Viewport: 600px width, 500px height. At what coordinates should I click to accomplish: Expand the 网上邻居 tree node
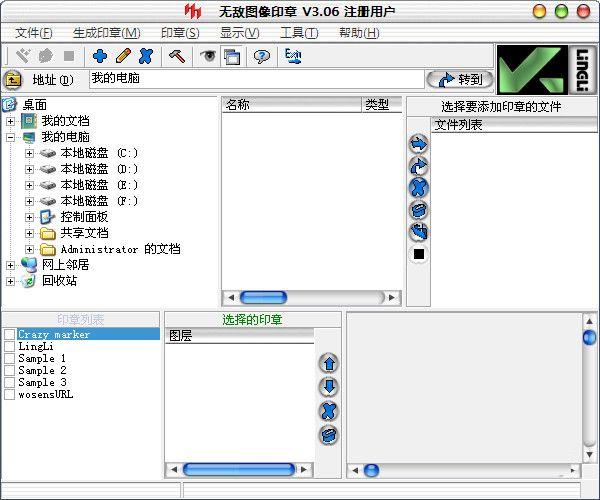pyautogui.click(x=10, y=265)
